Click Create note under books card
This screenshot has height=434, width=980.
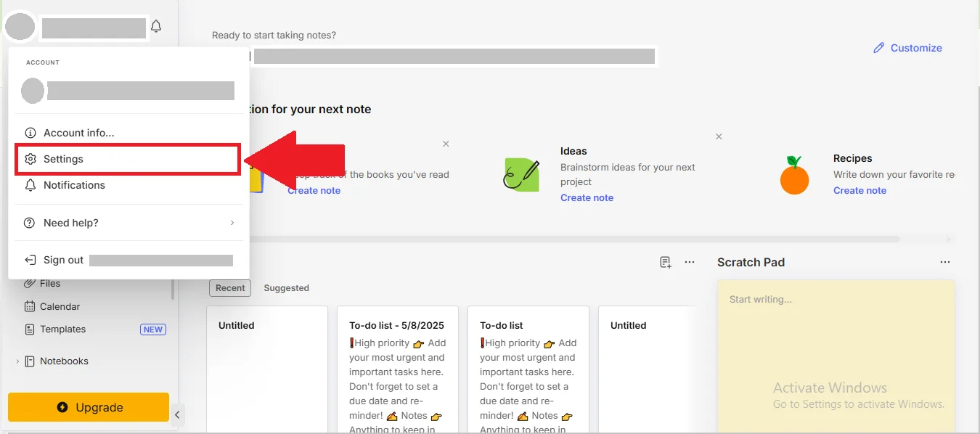pyautogui.click(x=314, y=190)
